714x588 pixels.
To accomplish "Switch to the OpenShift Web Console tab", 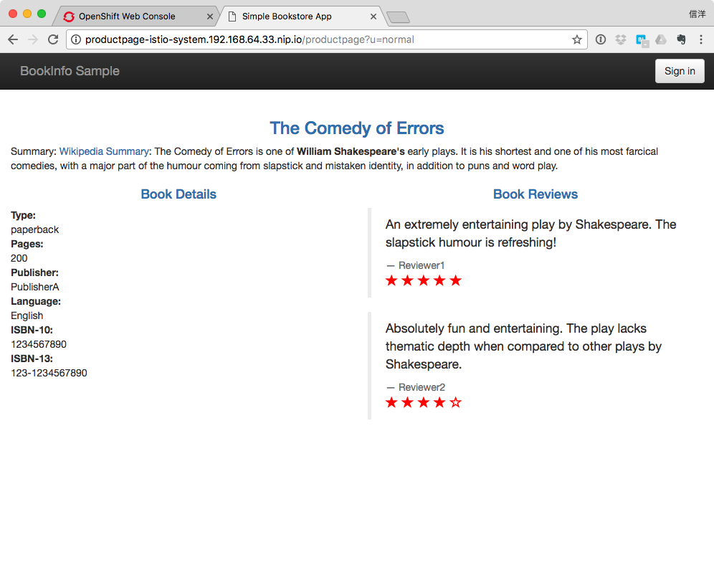I will point(135,16).
